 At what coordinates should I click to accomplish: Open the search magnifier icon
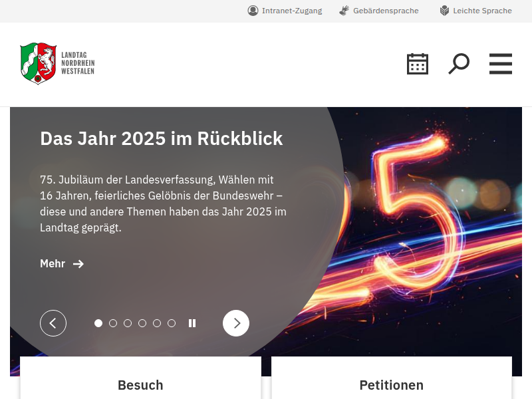pos(459,64)
